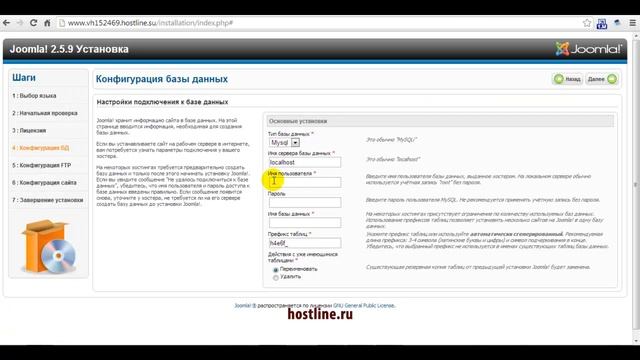This screenshot has width=640, height=360.
Task: Select step 6: Конфигурация сайта
Action: pyautogui.click(x=44, y=182)
